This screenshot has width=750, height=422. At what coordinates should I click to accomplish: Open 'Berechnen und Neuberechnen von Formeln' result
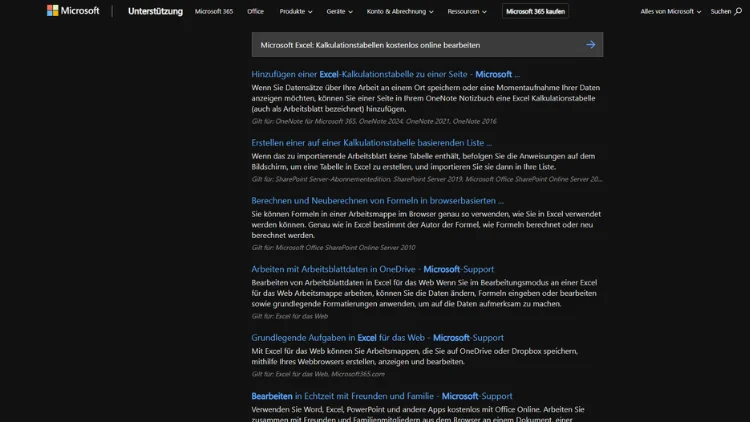[x=377, y=200]
